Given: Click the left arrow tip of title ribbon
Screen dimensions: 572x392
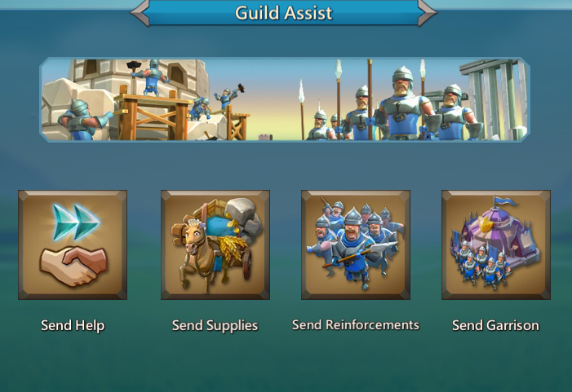Looking at the screenshot, I should [x=140, y=13].
